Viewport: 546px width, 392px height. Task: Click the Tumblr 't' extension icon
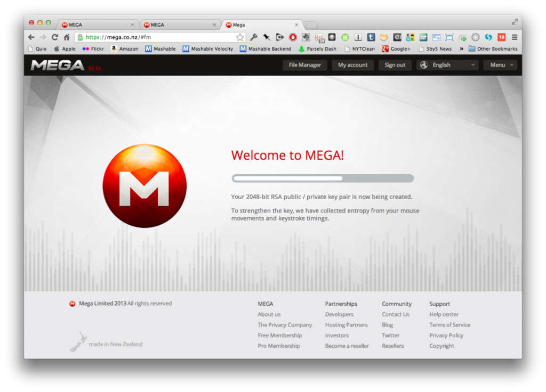point(371,37)
